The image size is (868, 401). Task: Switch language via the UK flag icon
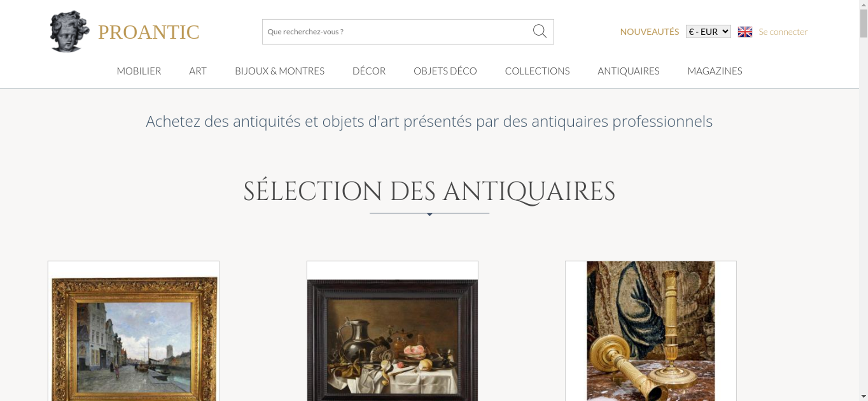(745, 32)
